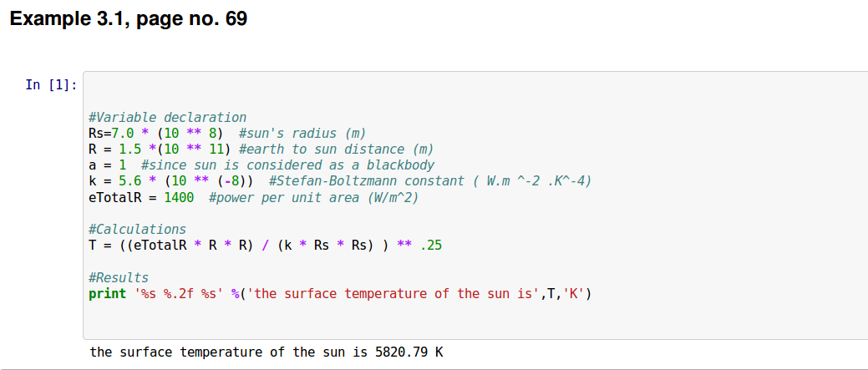Select the 'In [1]:' cell prompt
The image size is (868, 370).
point(52,84)
